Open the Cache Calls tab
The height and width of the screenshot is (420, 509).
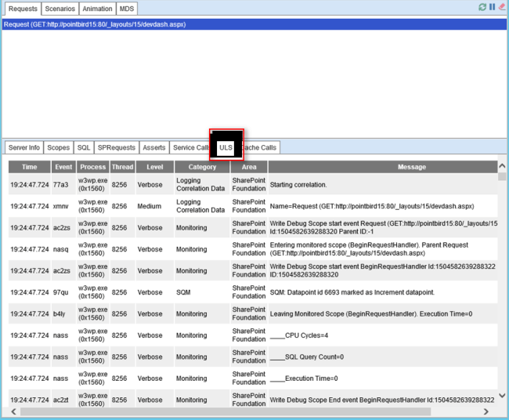(260, 147)
